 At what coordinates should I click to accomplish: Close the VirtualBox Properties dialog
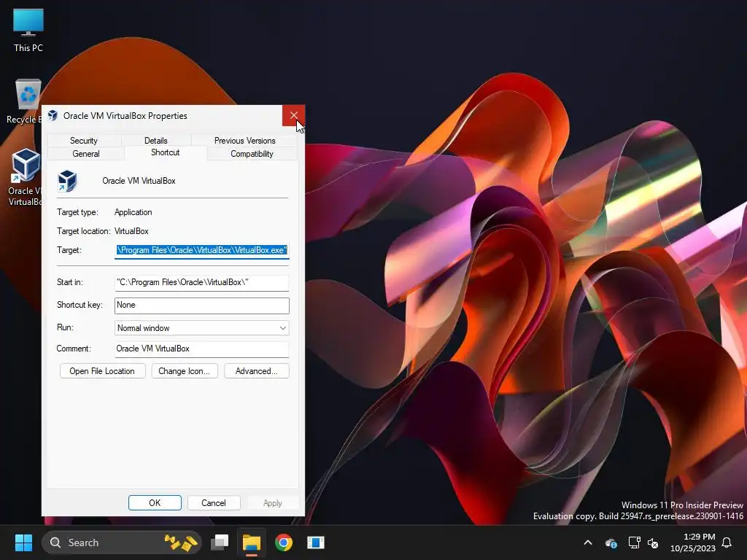point(293,116)
